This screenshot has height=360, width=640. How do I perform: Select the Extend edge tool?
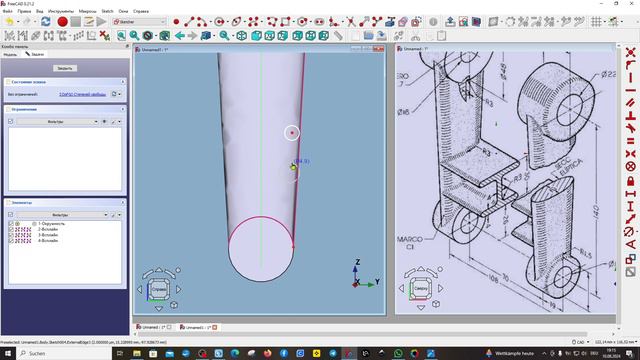[364, 22]
